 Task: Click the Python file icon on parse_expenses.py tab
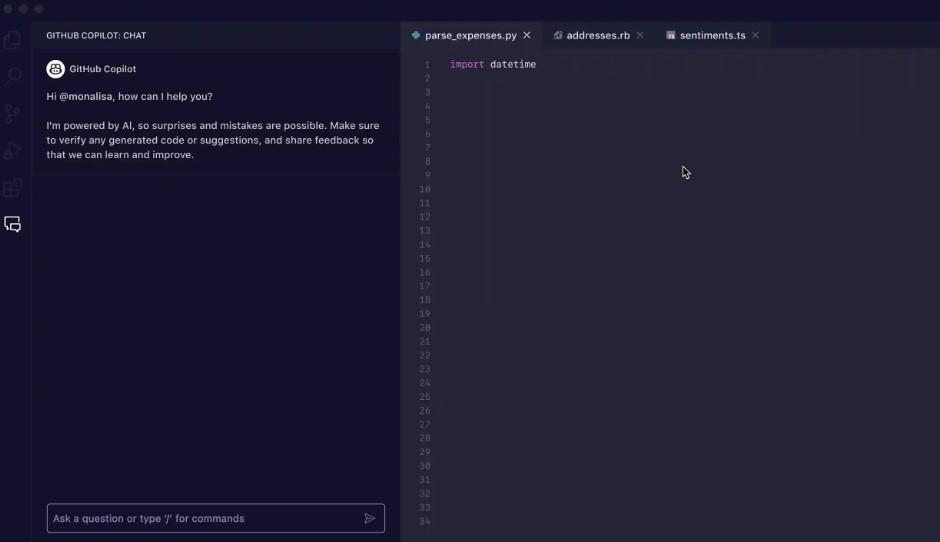point(415,35)
